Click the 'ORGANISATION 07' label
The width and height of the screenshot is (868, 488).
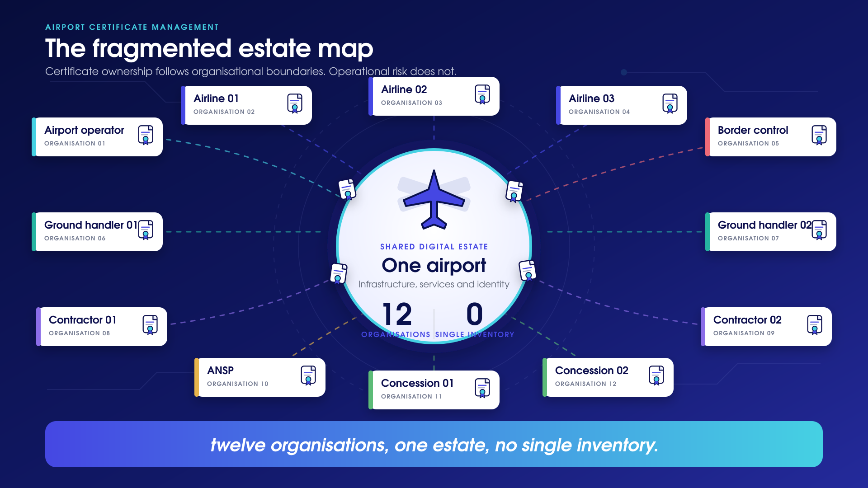[x=749, y=238]
